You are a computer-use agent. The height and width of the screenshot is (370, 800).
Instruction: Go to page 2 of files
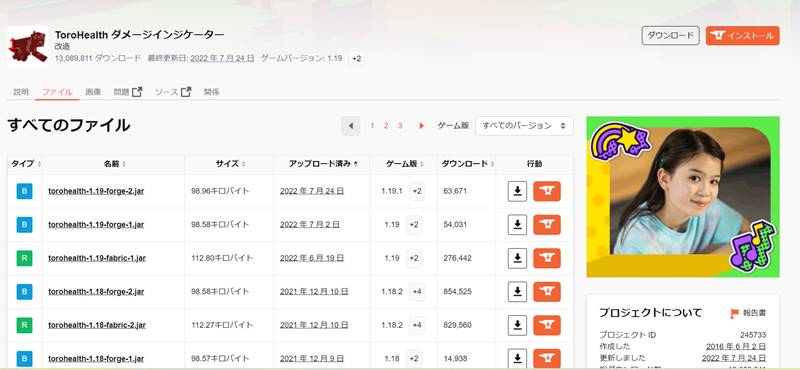pyautogui.click(x=386, y=126)
